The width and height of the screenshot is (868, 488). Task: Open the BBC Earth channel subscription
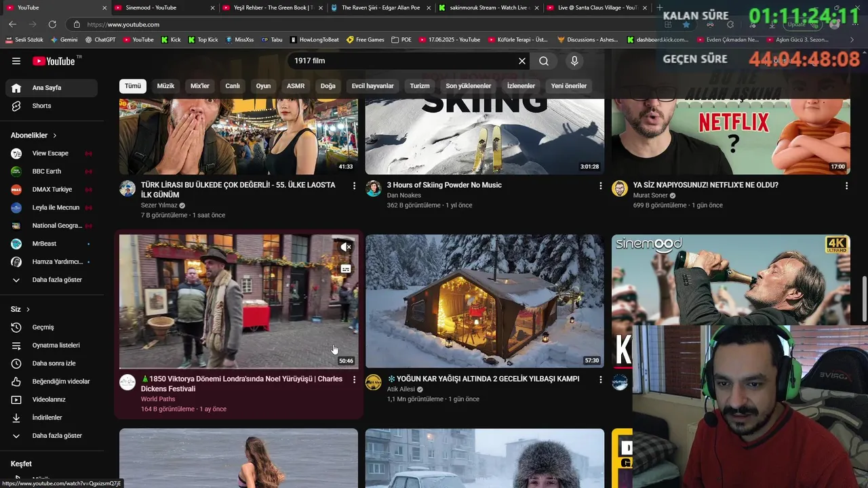pyautogui.click(x=52, y=171)
